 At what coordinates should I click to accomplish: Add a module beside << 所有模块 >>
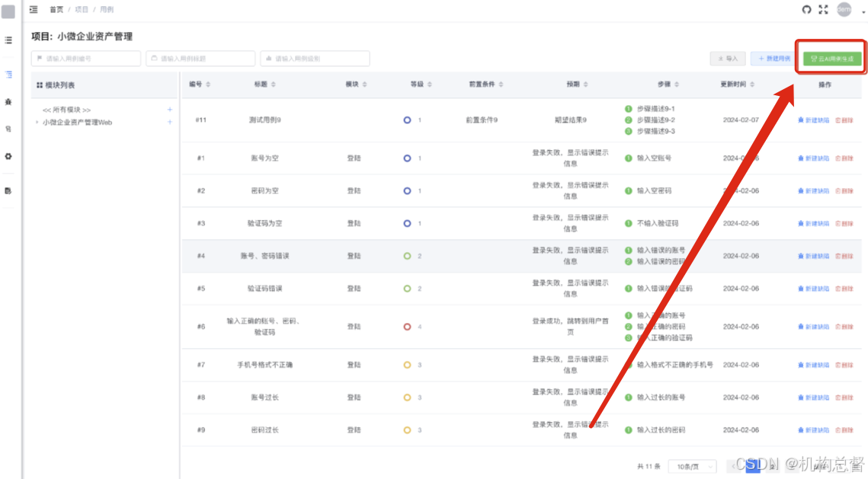coord(170,110)
